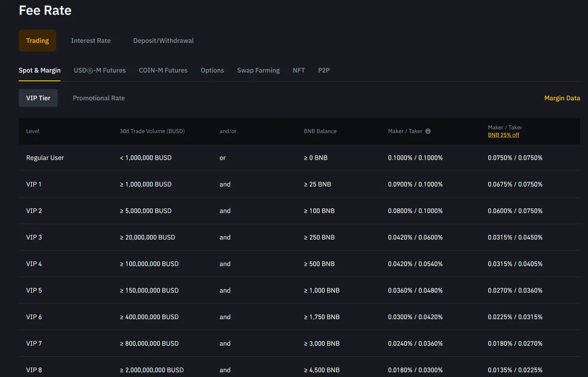This screenshot has height=377, width=588.
Task: Select the VIP 3 level cell
Action: point(34,237)
